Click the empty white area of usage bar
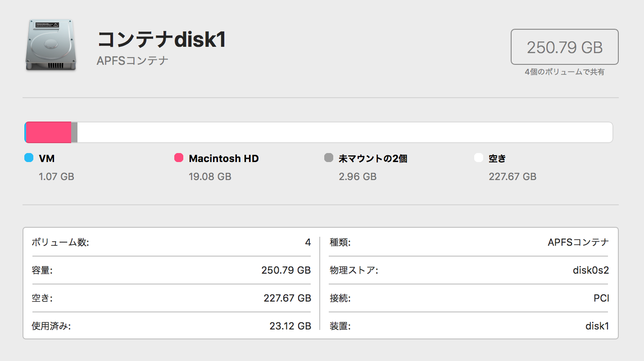Image resolution: width=644 pixels, height=361 pixels. [x=342, y=132]
